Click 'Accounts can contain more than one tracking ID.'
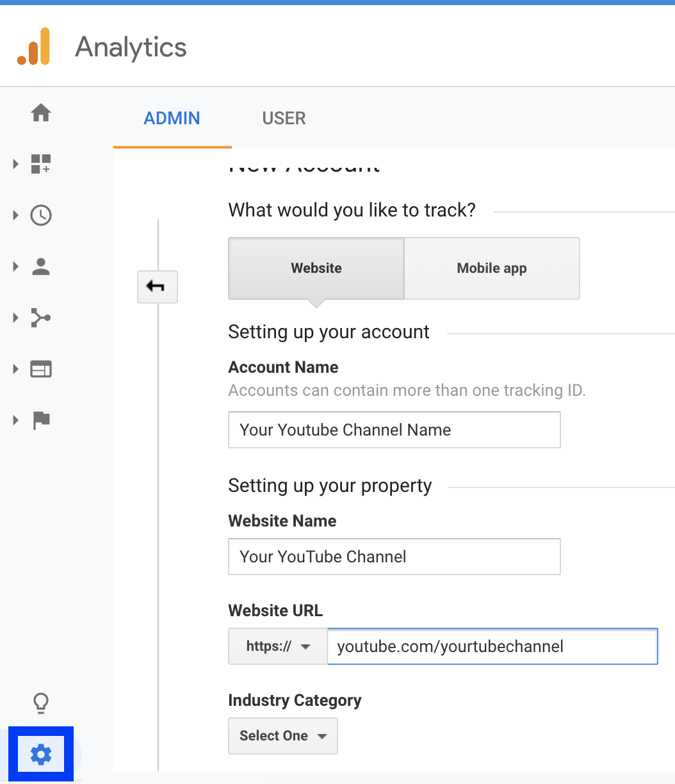675x784 pixels. tap(407, 390)
